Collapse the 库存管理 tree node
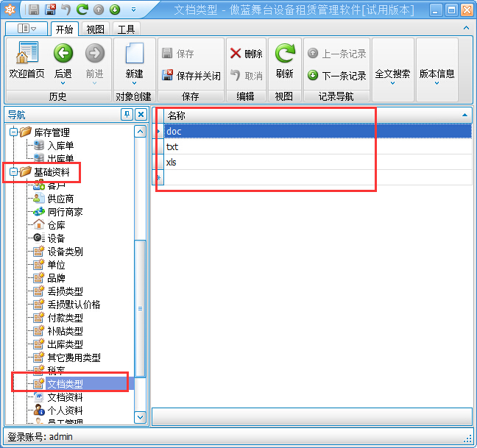The height and width of the screenshot is (448, 477). tap(13, 132)
